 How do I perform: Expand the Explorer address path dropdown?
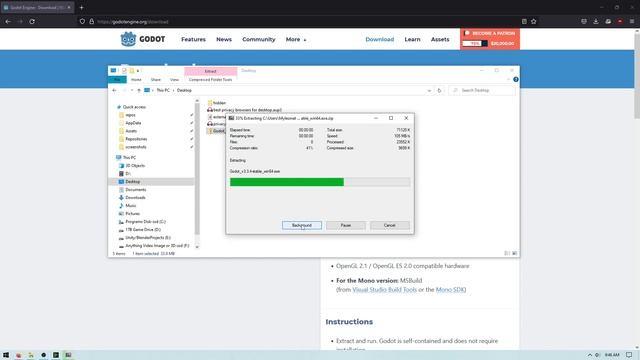pos(429,91)
